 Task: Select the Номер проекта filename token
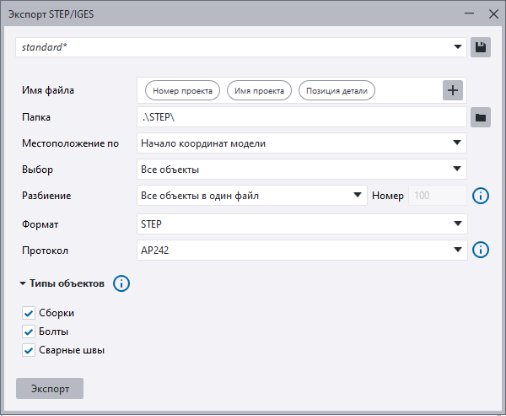(x=182, y=90)
